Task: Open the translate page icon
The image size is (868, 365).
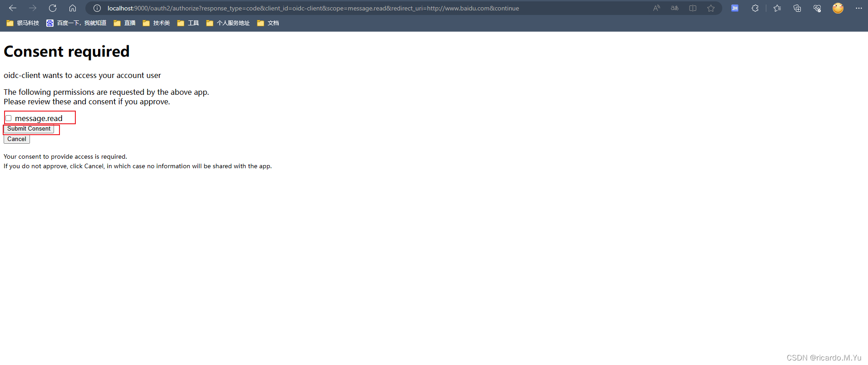Action: (675, 8)
